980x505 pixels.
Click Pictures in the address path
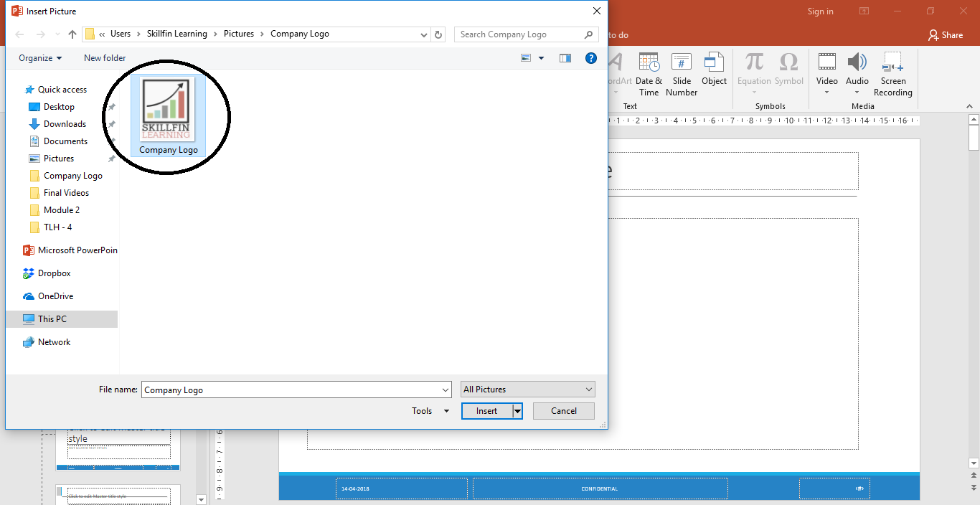tap(239, 34)
